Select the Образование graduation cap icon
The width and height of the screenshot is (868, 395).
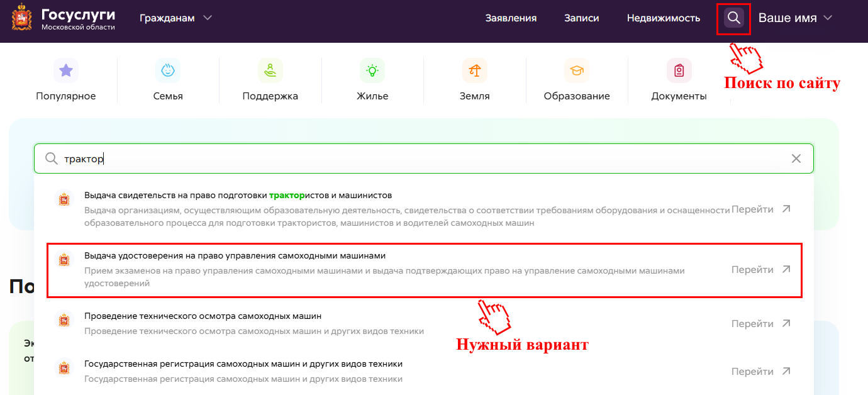pos(577,70)
